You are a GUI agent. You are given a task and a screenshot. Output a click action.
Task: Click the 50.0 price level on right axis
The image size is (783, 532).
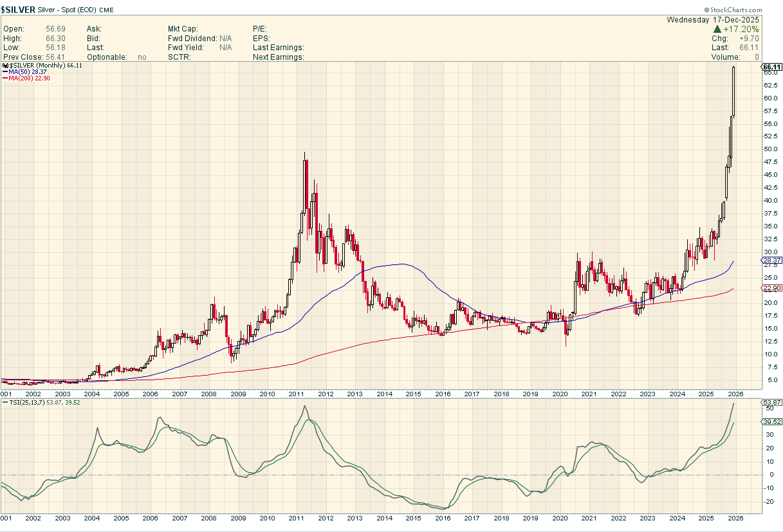point(770,149)
